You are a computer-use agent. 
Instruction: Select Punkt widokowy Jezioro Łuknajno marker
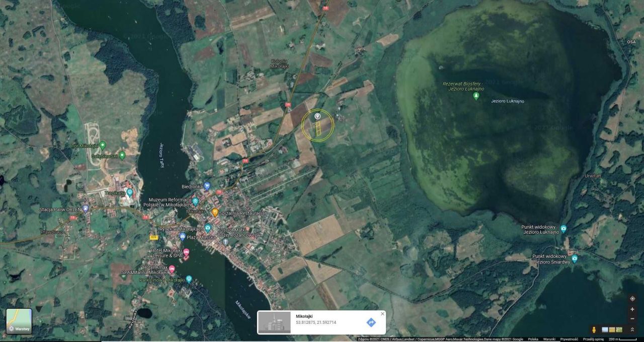coord(563,229)
